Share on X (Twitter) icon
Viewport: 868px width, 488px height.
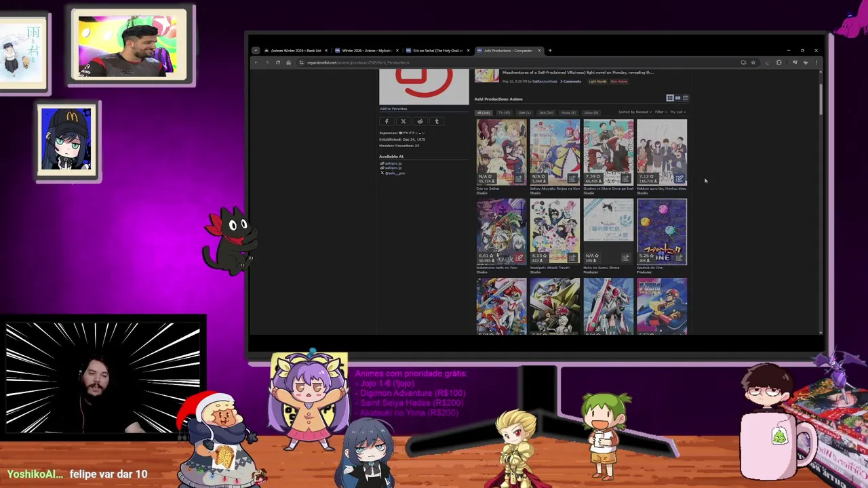[x=403, y=121]
